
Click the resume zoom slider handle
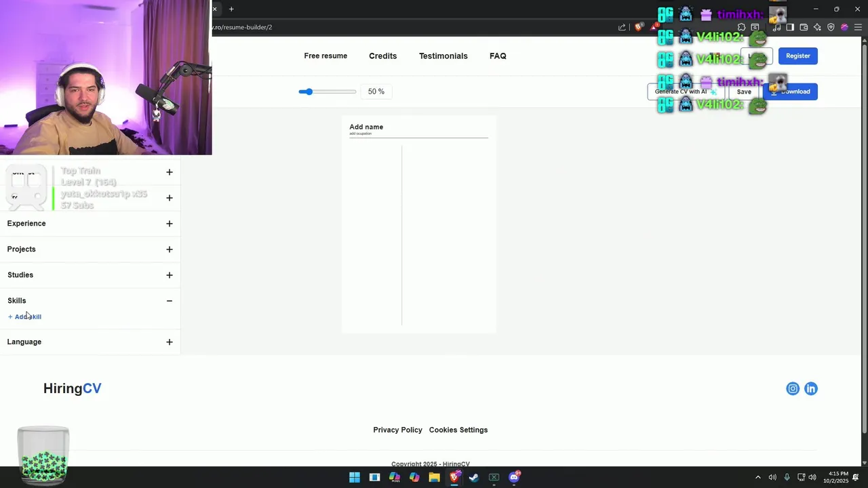point(309,91)
